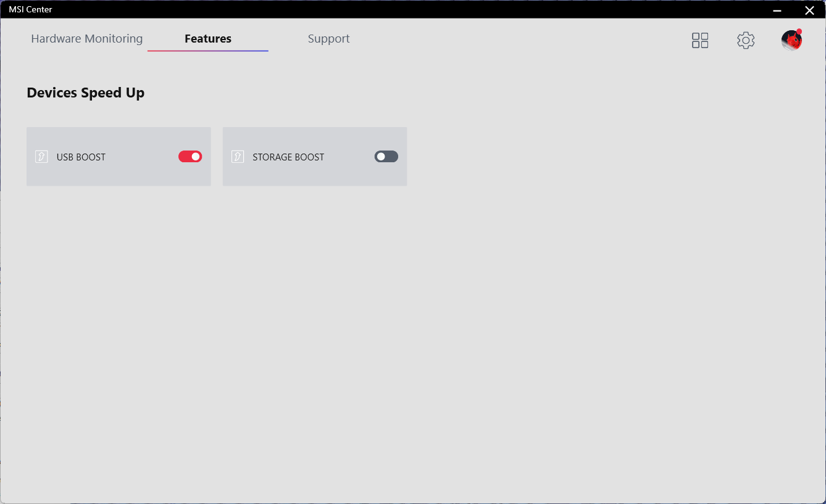Image resolution: width=826 pixels, height=504 pixels.
Task: Click the MSI Center window title
Action: (30, 9)
